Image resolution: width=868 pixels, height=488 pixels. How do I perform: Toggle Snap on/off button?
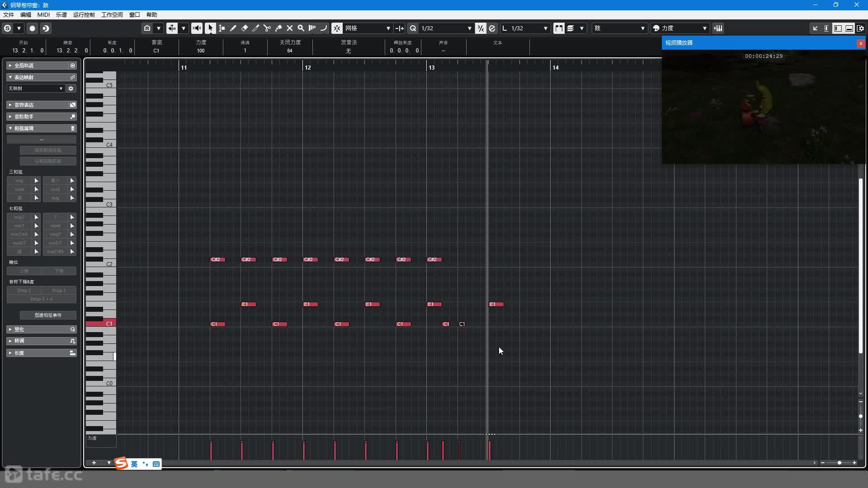[x=337, y=28]
